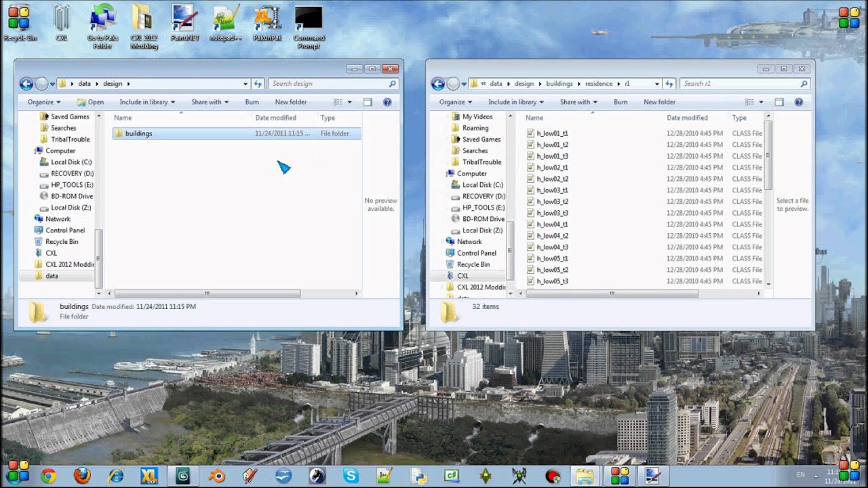Launch Blender from the taskbar
The width and height of the screenshot is (868, 488).
pyautogui.click(x=217, y=475)
